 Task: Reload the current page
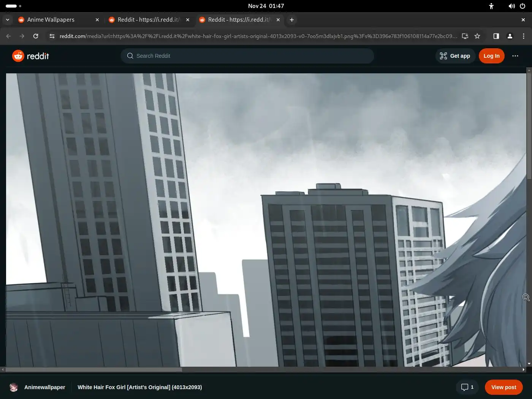36,36
